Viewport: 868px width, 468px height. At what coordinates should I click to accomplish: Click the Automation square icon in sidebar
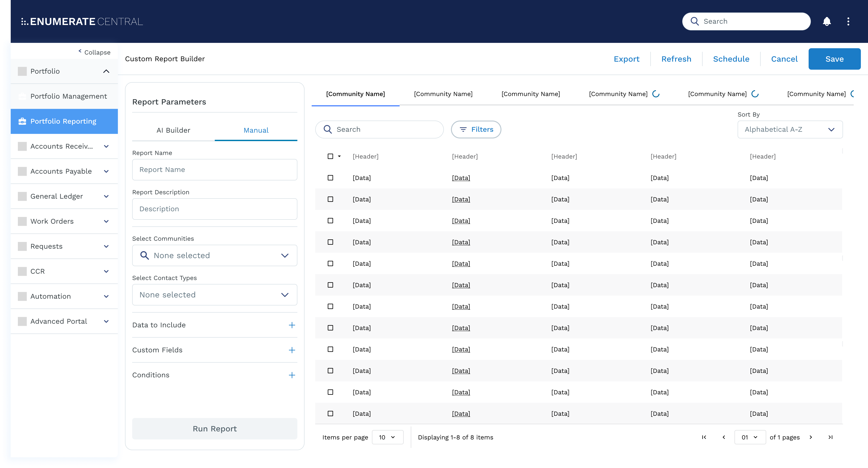(x=22, y=297)
